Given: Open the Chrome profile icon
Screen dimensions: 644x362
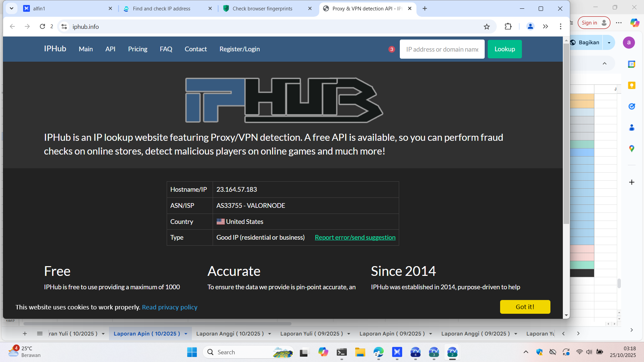Looking at the screenshot, I should pos(530,26).
